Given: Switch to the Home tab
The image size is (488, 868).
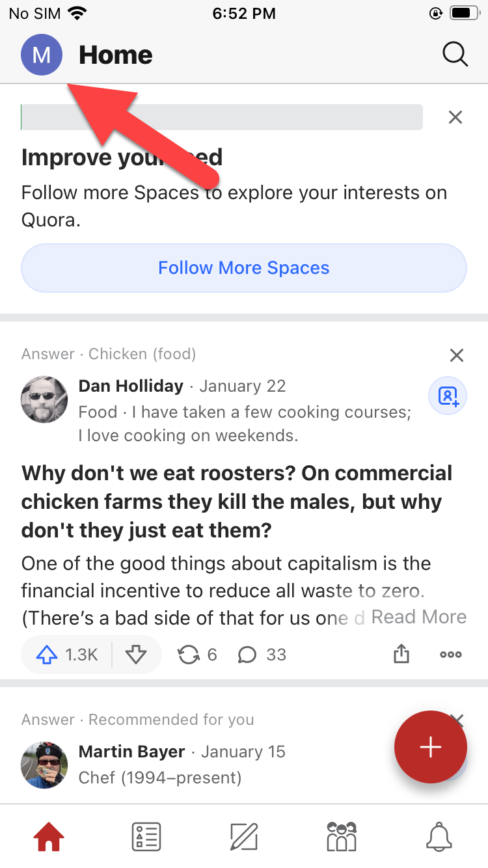Looking at the screenshot, I should point(49,836).
